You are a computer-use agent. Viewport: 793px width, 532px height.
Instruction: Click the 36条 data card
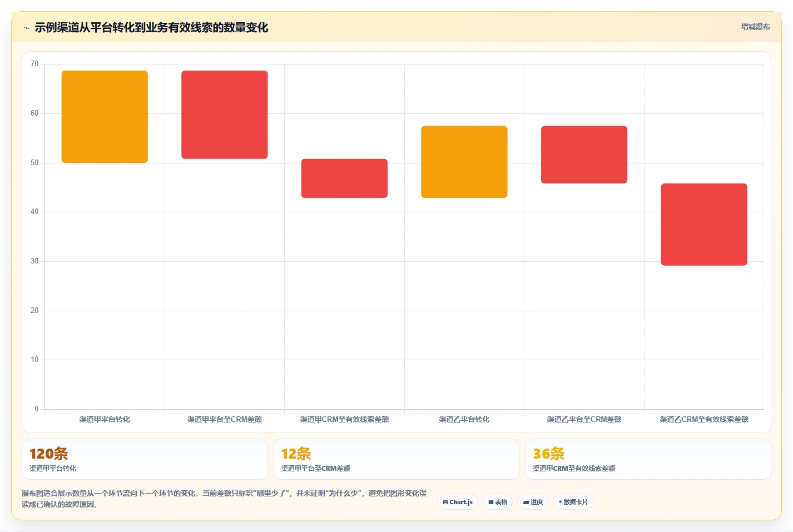(648, 459)
